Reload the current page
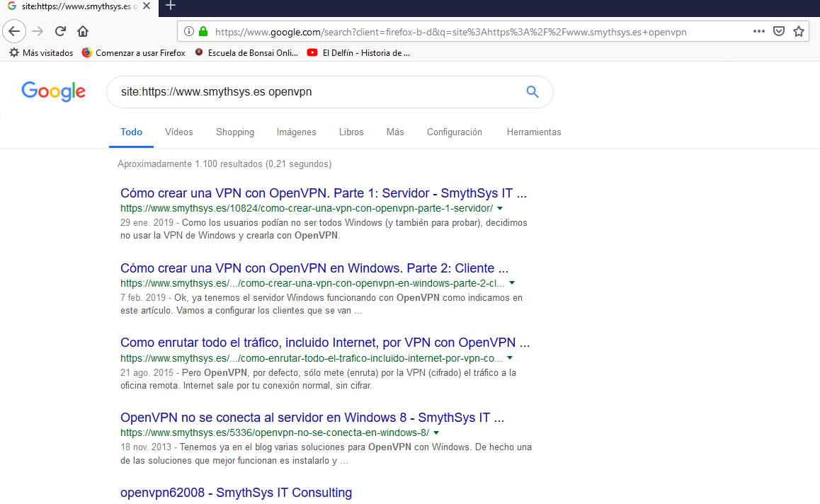 coord(60,31)
